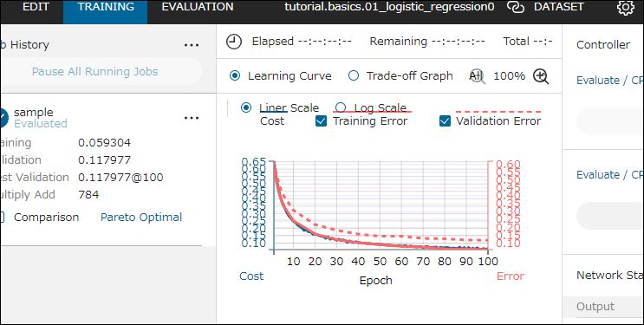
Task: Click the sample job evaluated check icon
Action: [3, 118]
